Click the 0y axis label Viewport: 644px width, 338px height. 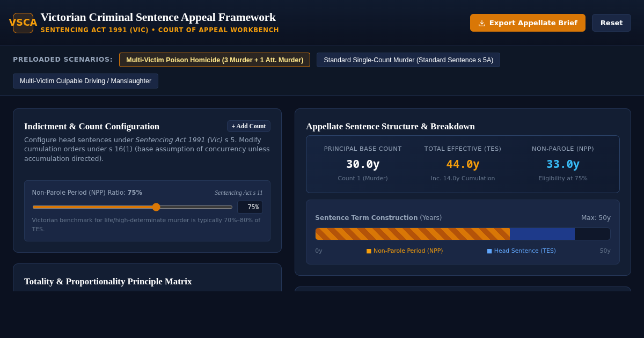[x=319, y=251]
